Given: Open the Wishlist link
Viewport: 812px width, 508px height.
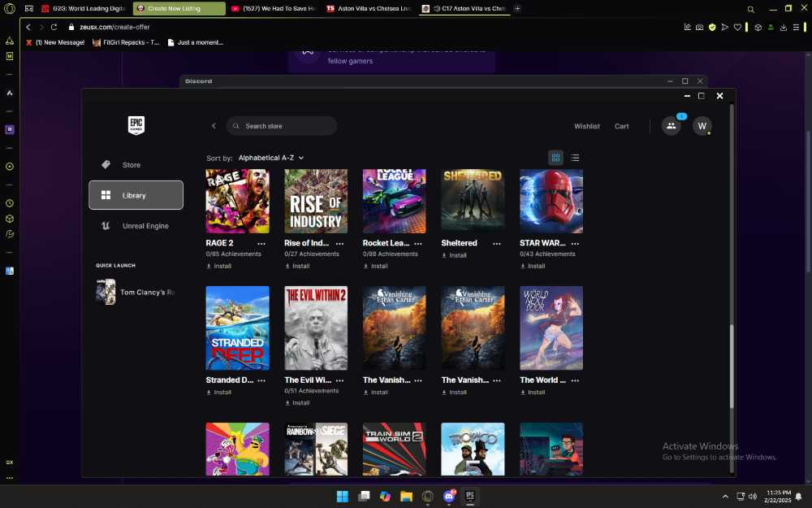Looking at the screenshot, I should (x=587, y=126).
